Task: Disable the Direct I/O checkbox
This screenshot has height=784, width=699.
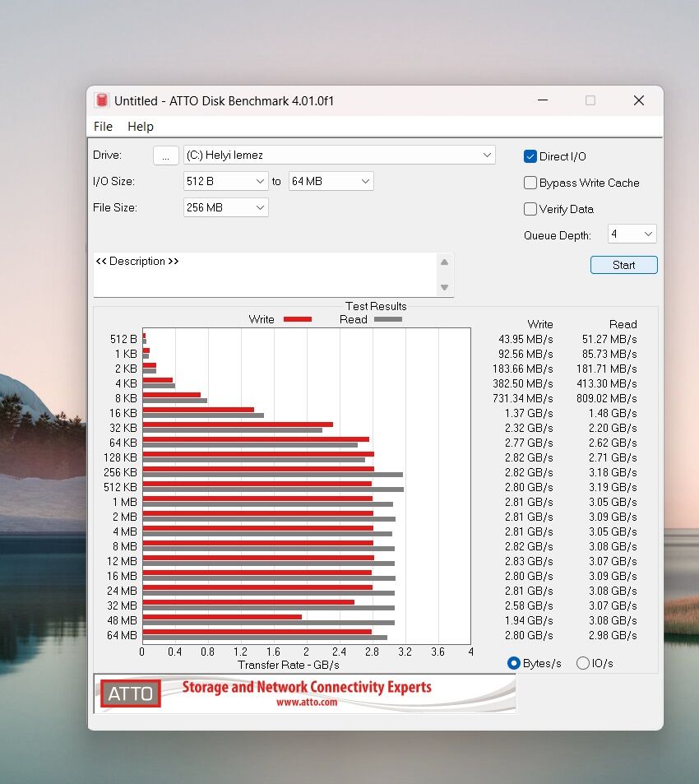Action: tap(530, 156)
